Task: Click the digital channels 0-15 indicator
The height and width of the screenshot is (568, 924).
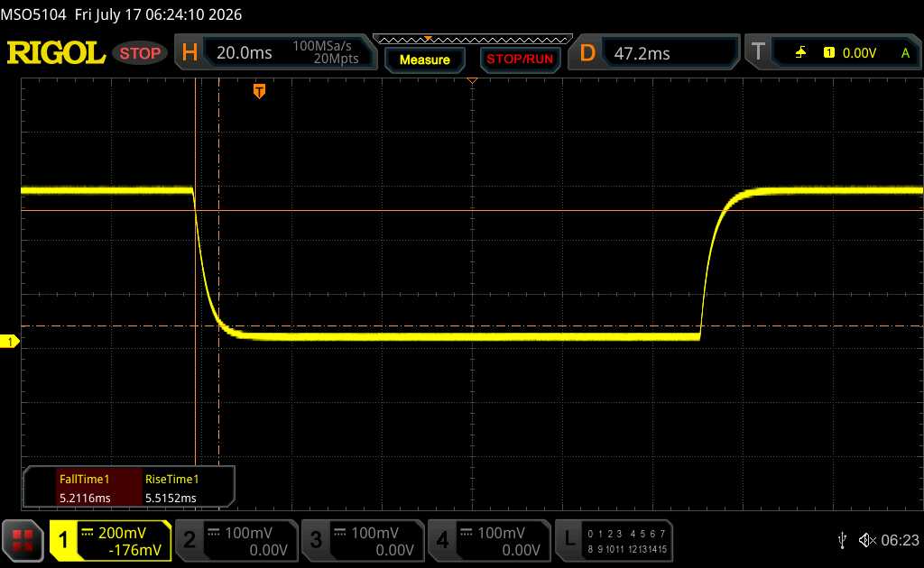Action: click(x=627, y=542)
